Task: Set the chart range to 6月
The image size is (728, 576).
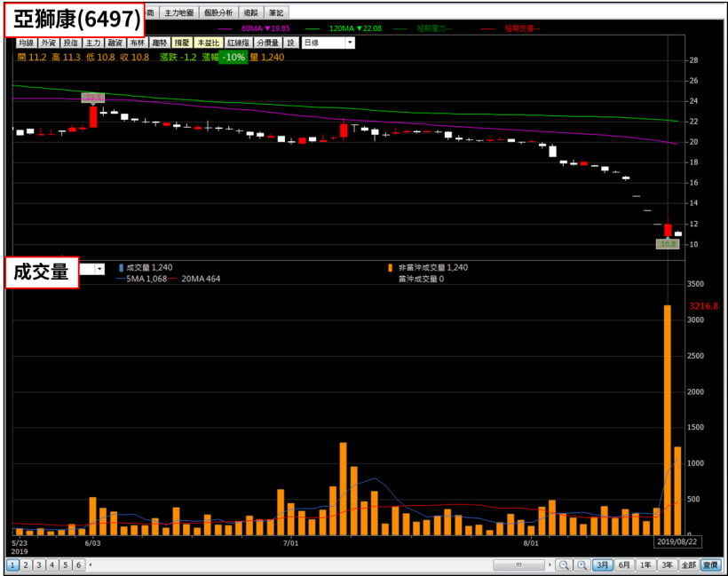Action: pyautogui.click(x=624, y=564)
